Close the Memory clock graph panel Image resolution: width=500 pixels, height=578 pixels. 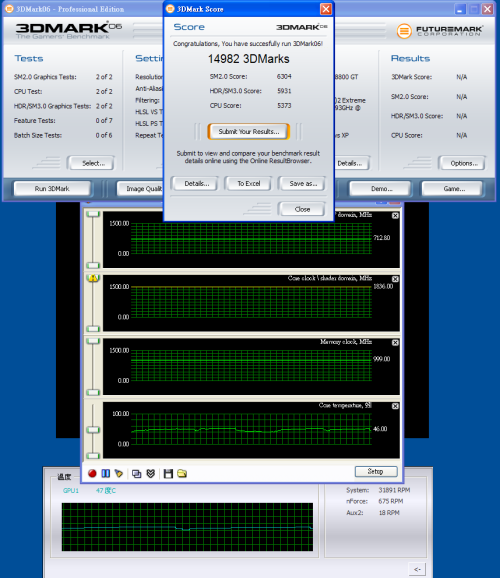(395, 342)
